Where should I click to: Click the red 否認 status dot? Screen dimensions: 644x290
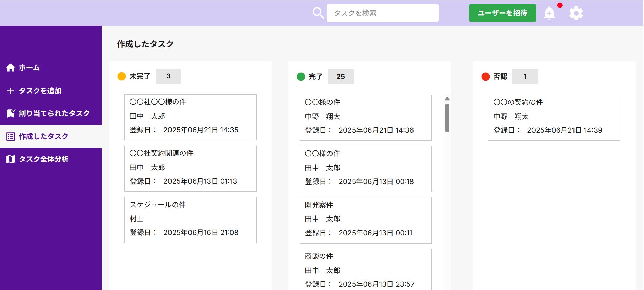[x=485, y=77]
